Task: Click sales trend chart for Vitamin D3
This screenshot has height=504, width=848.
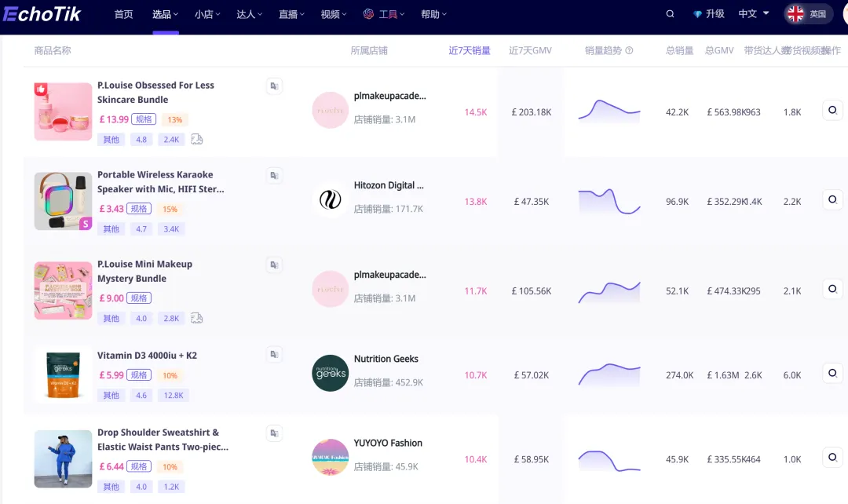Action: coord(609,374)
